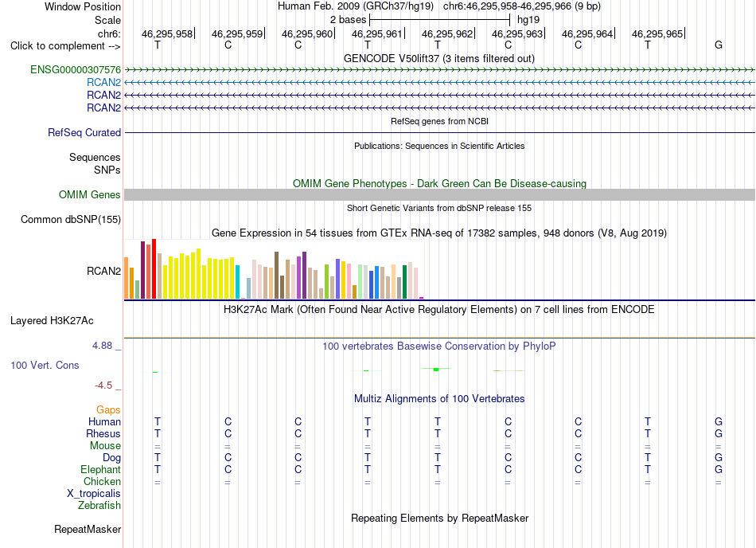Click Repeating Elements by RepeatMasker title
This screenshot has height=548, width=756.
point(439,518)
